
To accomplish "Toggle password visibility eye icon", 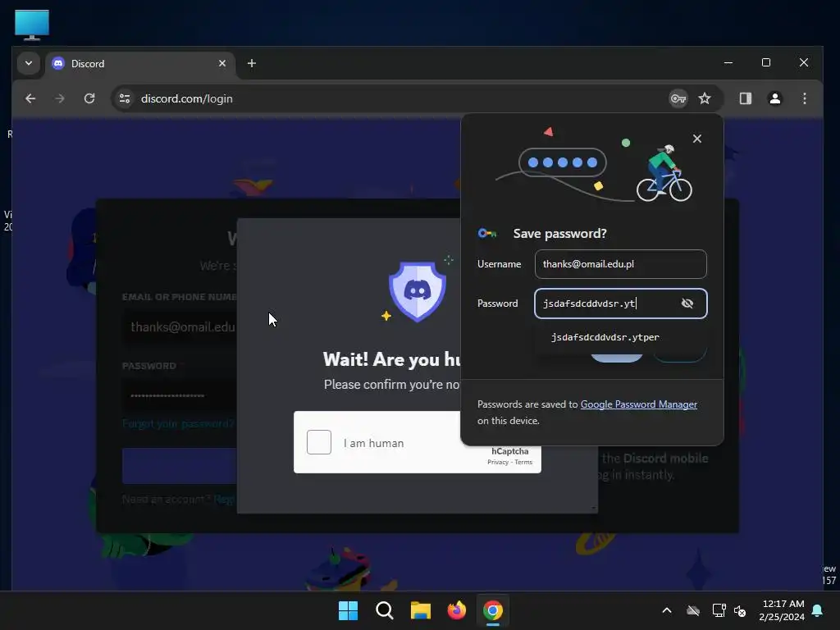I will (687, 304).
